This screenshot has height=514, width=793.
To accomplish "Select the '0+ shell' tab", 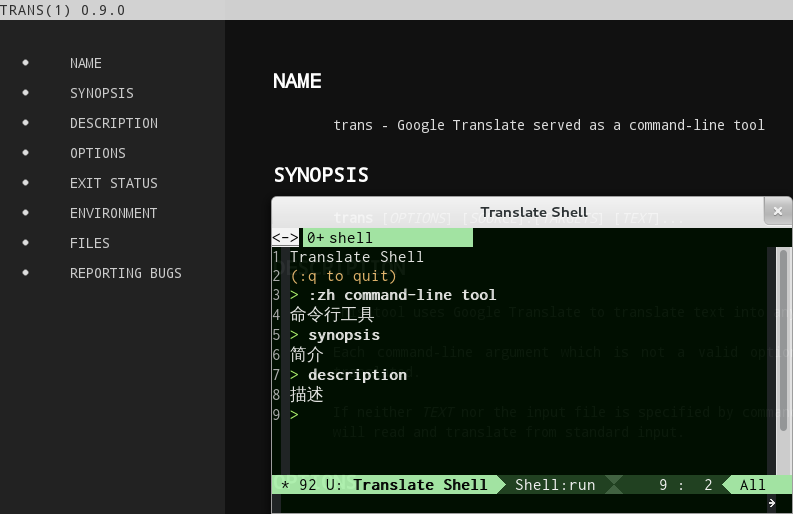I will click(387, 237).
